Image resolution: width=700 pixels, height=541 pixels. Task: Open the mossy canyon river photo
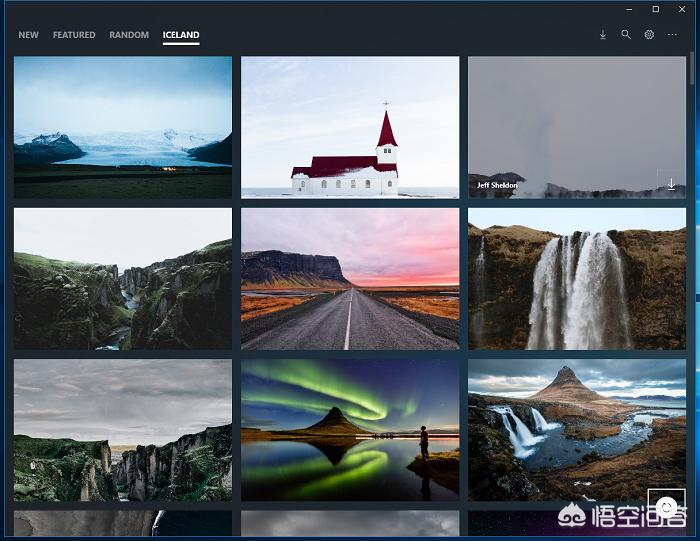tap(123, 278)
